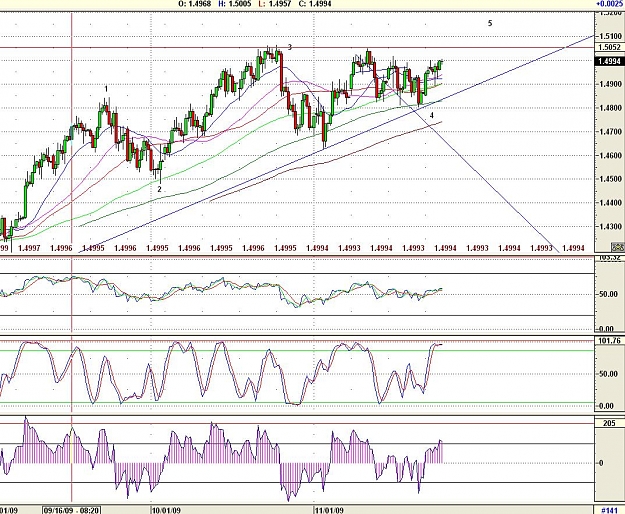
Task: Select the Elliott wave label 2
Action: (x=159, y=189)
